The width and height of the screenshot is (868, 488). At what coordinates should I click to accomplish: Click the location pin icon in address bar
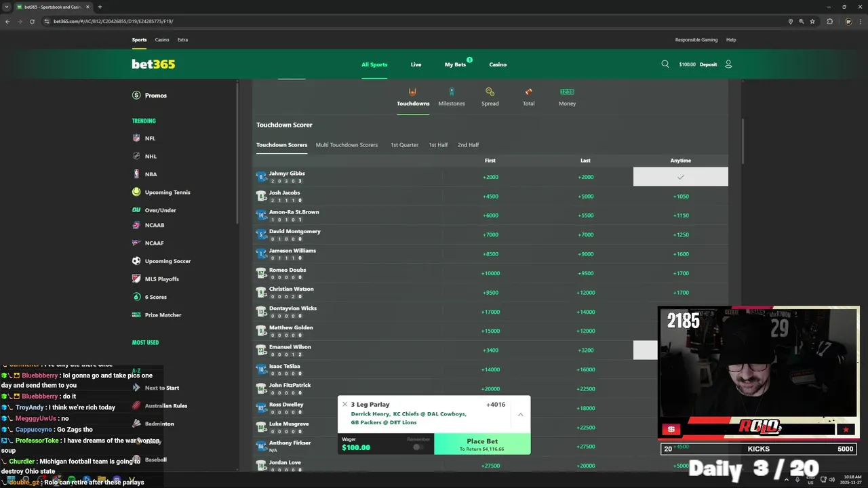pos(791,21)
